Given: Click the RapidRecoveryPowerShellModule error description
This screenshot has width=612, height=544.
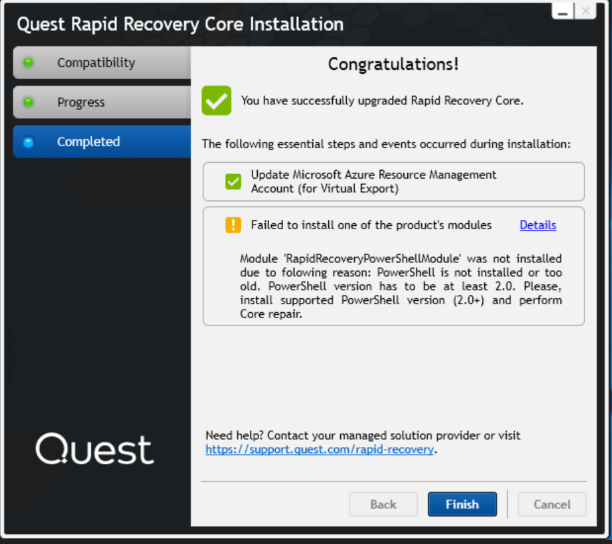Looking at the screenshot, I should [x=401, y=286].
